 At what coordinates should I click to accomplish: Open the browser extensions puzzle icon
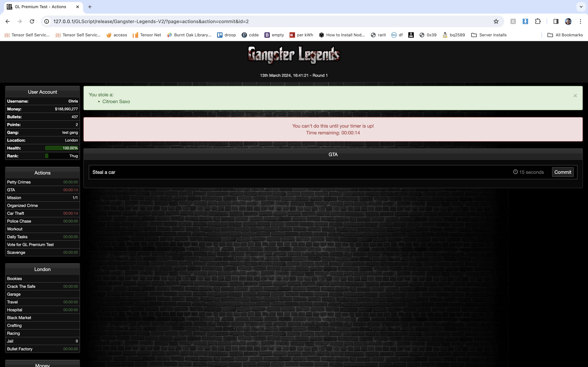pyautogui.click(x=538, y=21)
